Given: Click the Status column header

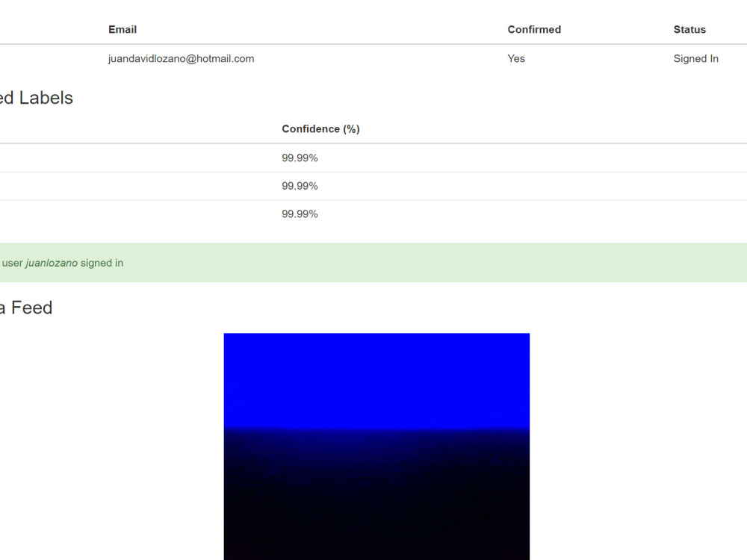Looking at the screenshot, I should [689, 30].
